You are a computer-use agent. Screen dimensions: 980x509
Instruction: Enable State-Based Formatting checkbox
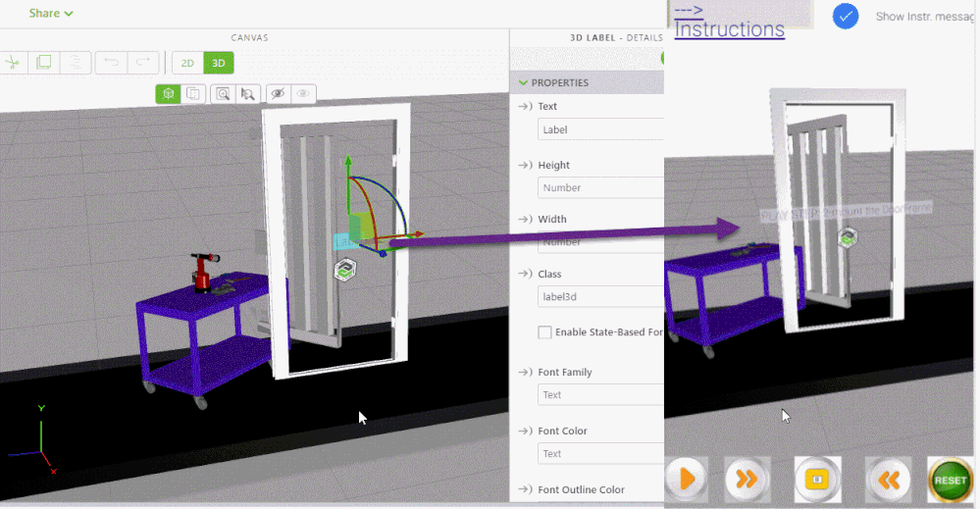pos(545,332)
